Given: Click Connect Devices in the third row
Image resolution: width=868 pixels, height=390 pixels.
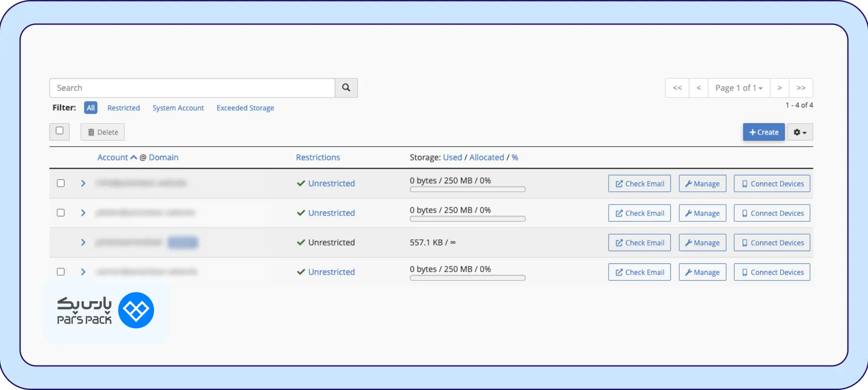Looking at the screenshot, I should 772,243.
